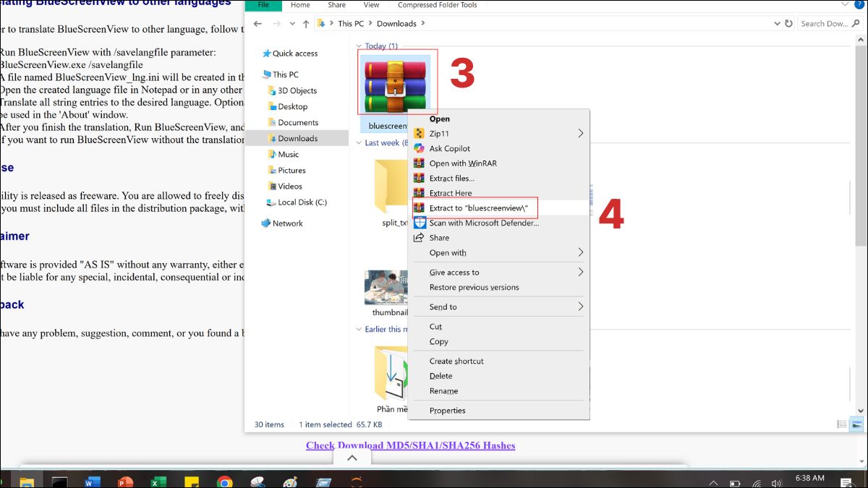Switch to the View ribbon tab
The width and height of the screenshot is (868, 488).
(371, 5)
